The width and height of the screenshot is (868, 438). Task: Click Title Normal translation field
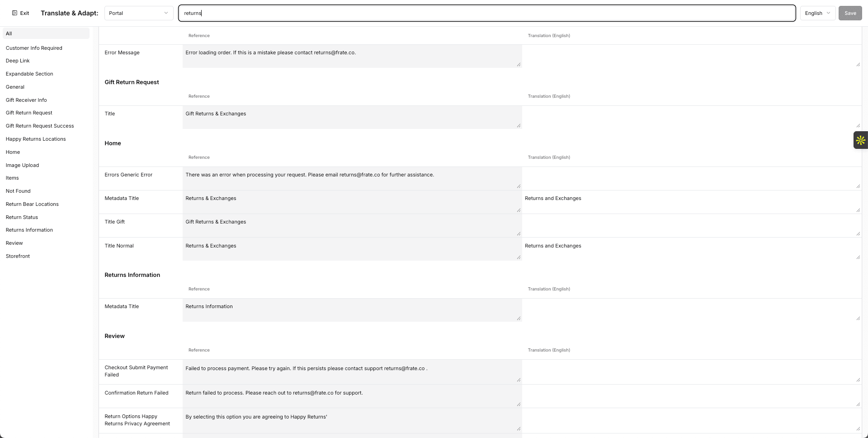point(691,249)
